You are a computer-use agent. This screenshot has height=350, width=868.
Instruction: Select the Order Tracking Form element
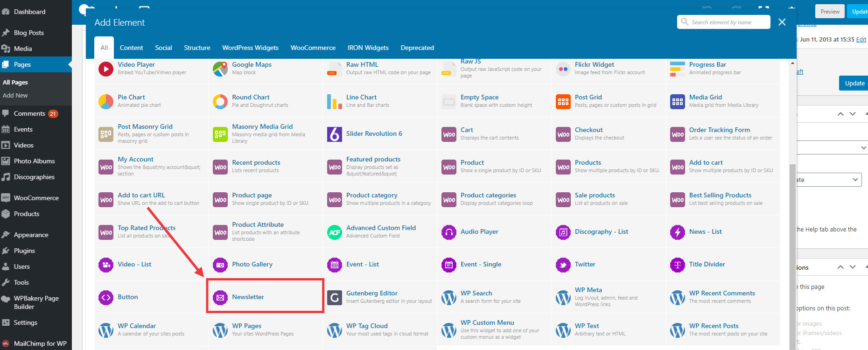723,133
